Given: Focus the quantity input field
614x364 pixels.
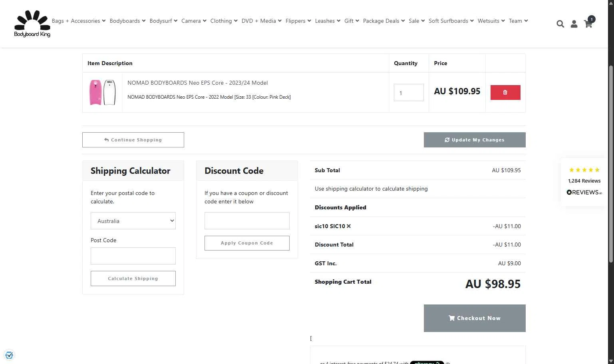Looking at the screenshot, I should (x=409, y=92).
